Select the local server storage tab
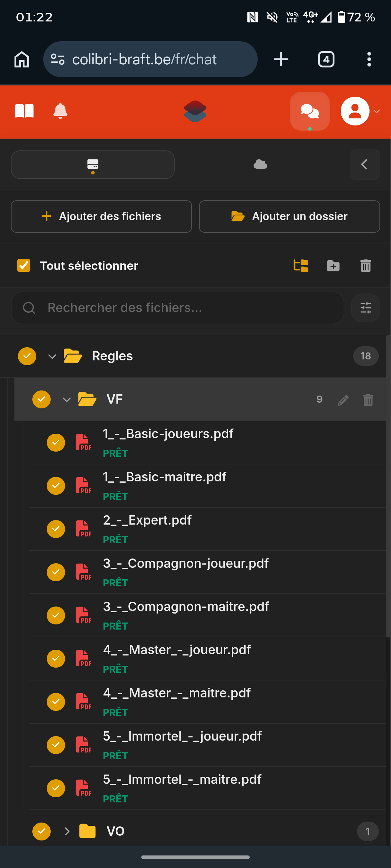Image resolution: width=391 pixels, height=868 pixels. 93,165
